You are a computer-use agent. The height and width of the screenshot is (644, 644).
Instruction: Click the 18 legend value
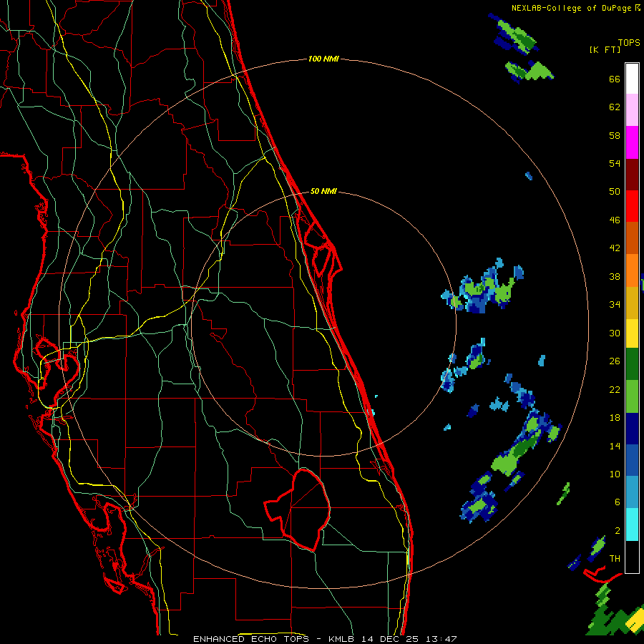(x=615, y=418)
